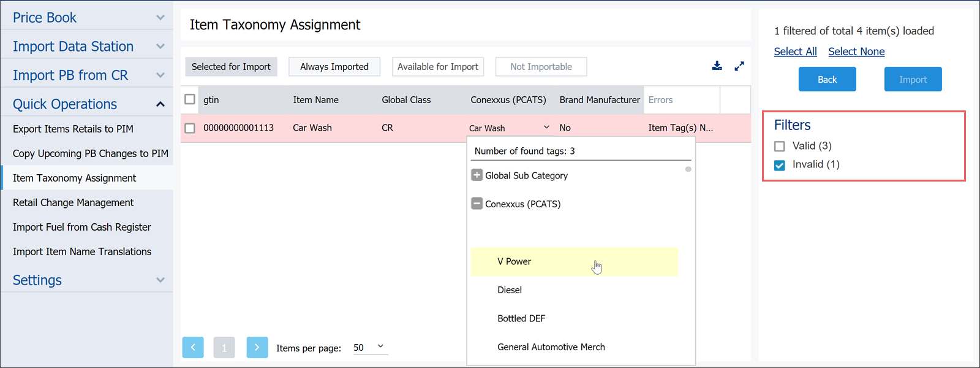The height and width of the screenshot is (368, 980).
Task: Expand the Import PB from CR section
Action: pyautogui.click(x=86, y=75)
